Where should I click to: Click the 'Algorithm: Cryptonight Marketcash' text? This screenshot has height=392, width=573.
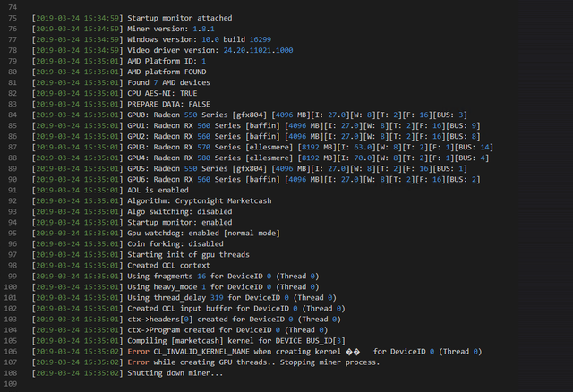coord(199,201)
